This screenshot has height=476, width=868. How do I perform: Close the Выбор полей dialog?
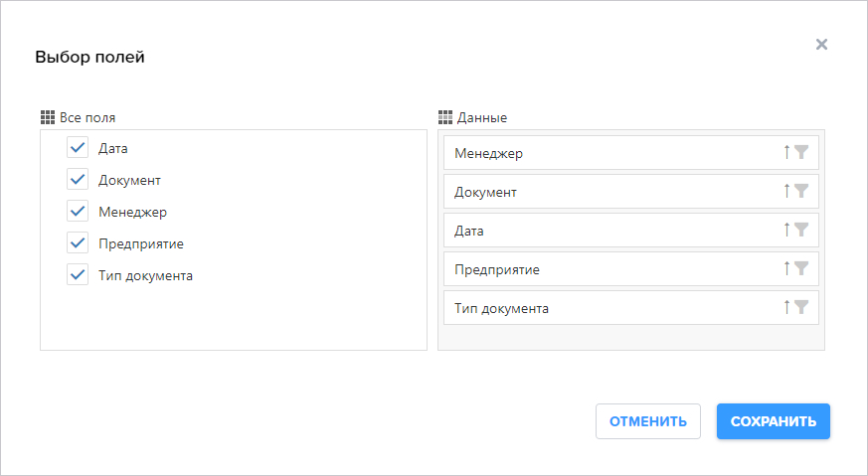tap(821, 45)
